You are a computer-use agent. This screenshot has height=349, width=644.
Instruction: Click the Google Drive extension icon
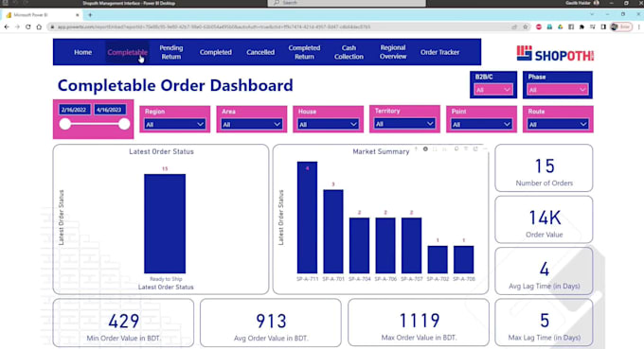561,26
